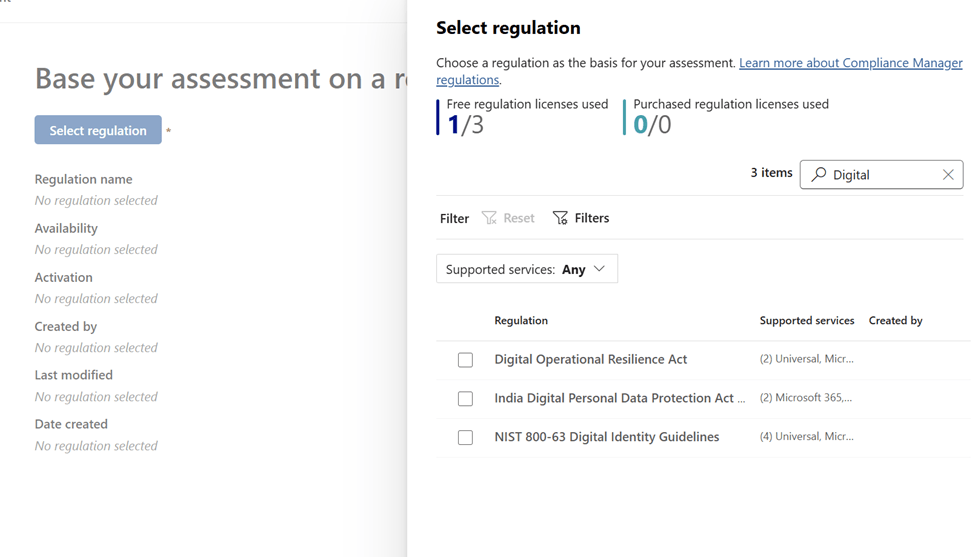Tick NIST 800-63 Digital Identity Guidelines checkbox
The width and height of the screenshot is (975, 557).
(465, 438)
